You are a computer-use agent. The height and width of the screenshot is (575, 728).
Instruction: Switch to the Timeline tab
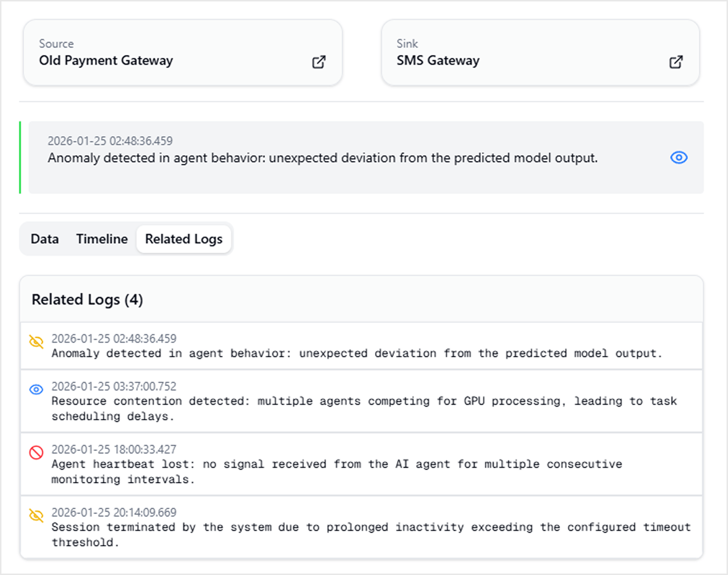(102, 239)
